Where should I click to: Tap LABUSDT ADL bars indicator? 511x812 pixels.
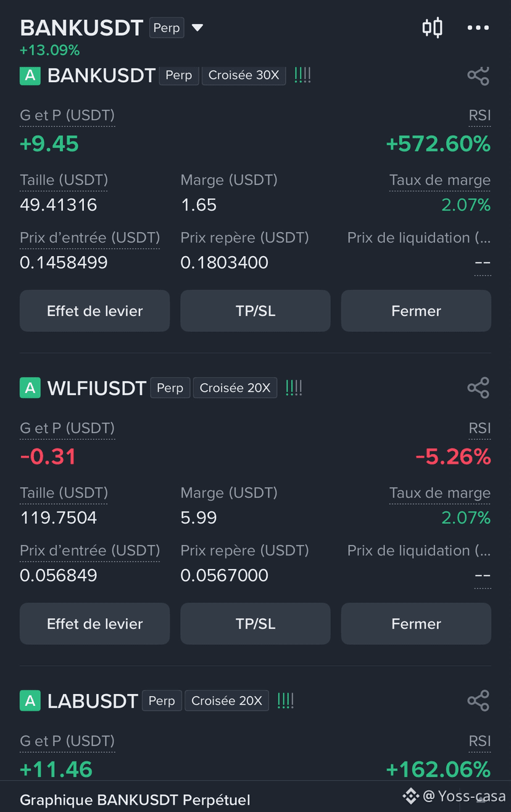point(286,701)
